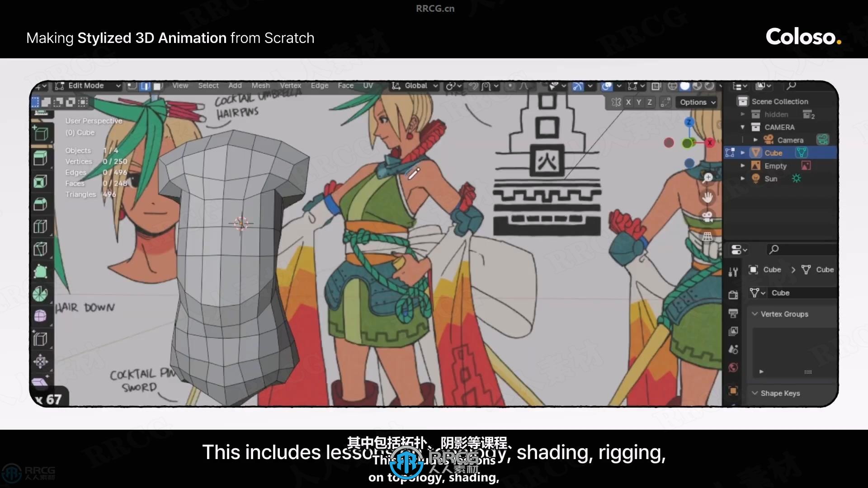Toggle proportional editing

(x=510, y=86)
